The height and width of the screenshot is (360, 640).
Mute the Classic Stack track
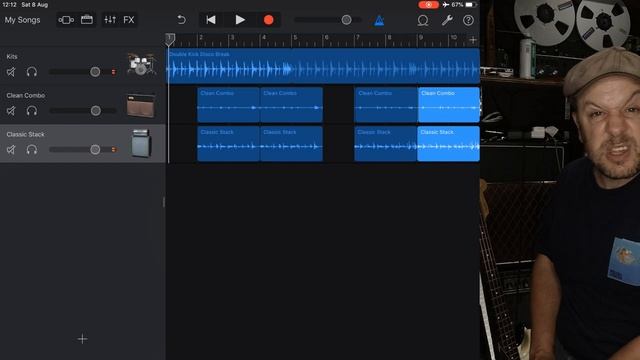pos(11,149)
